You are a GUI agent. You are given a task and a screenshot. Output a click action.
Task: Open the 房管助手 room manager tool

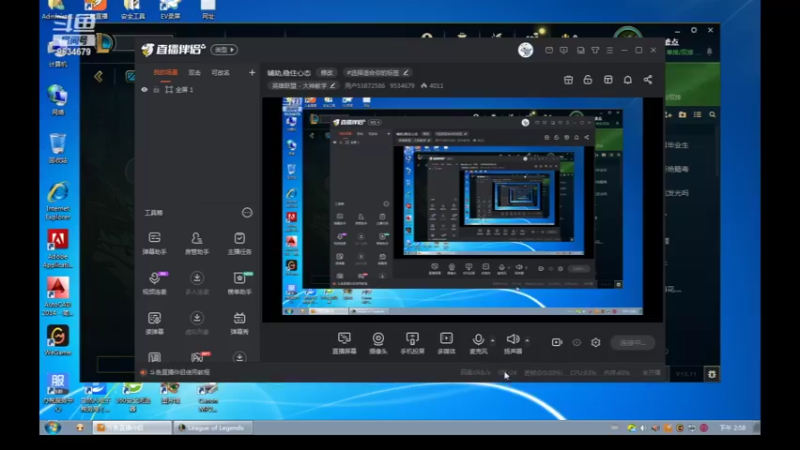coord(196,242)
